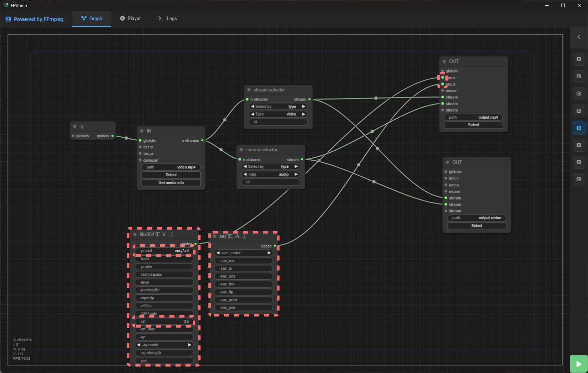The height and width of the screenshot is (373, 588).
Task: Click Select under the output.webm path
Action: point(476,226)
